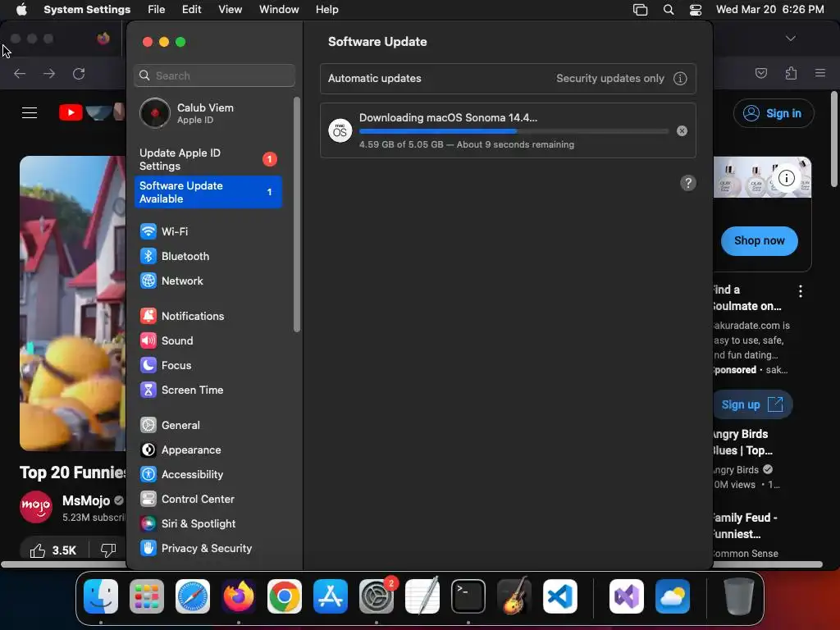Open the System Settings app menu
Viewport: 840px width, 630px height.
click(x=87, y=10)
